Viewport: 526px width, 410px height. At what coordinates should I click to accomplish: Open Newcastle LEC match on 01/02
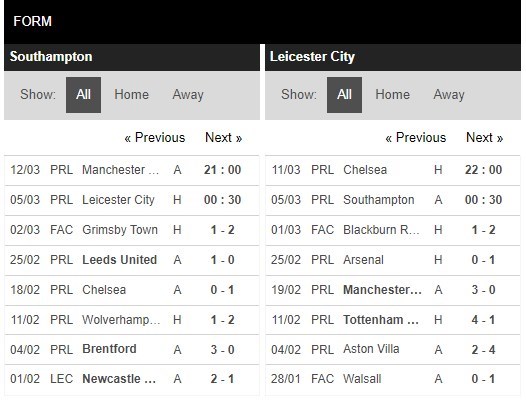(x=132, y=379)
